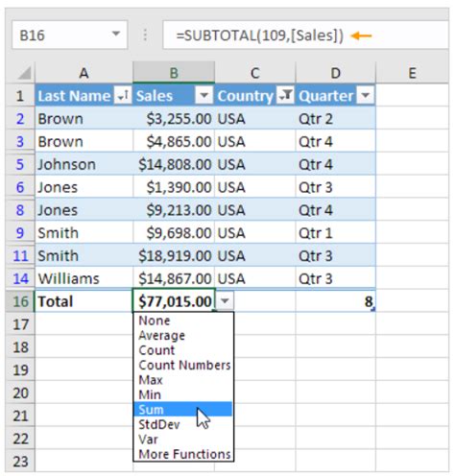Screen dimensions: 455x476
Task: Select column A header
Action: 84,73
